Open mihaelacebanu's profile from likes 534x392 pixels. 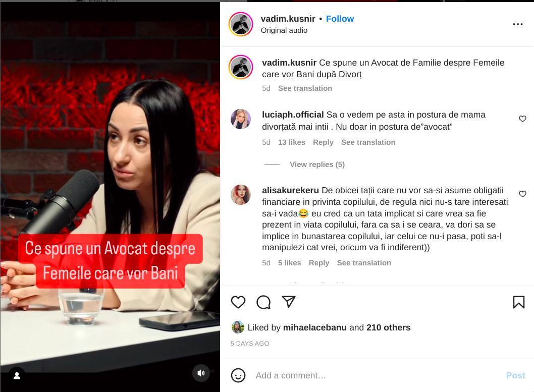(314, 327)
